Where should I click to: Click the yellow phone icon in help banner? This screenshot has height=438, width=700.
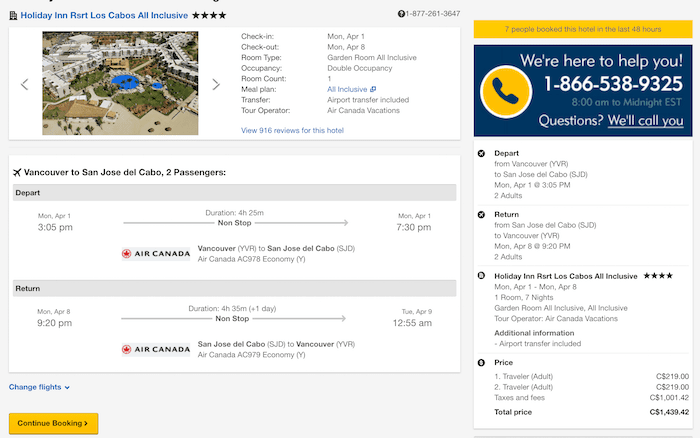click(x=505, y=92)
